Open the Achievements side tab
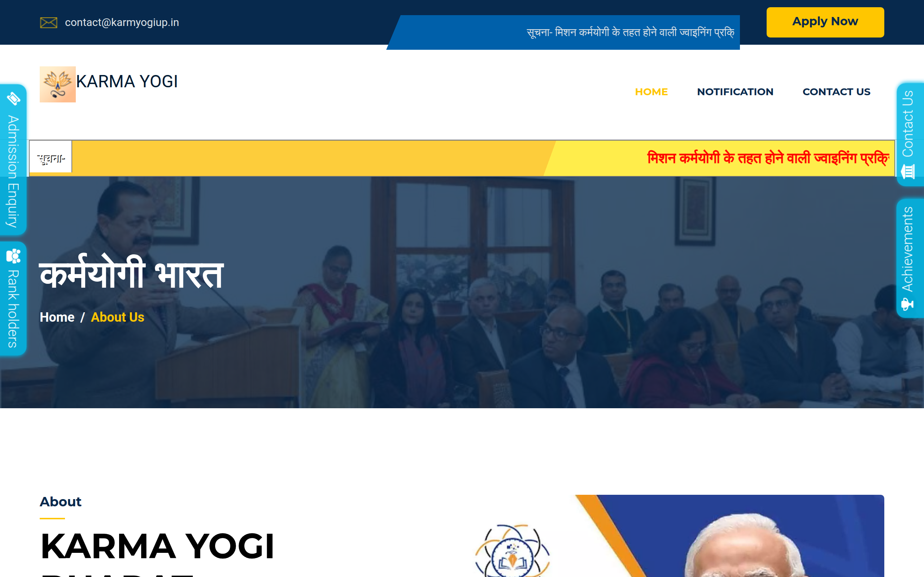Viewport: 924px width, 577px height. tap(910, 258)
